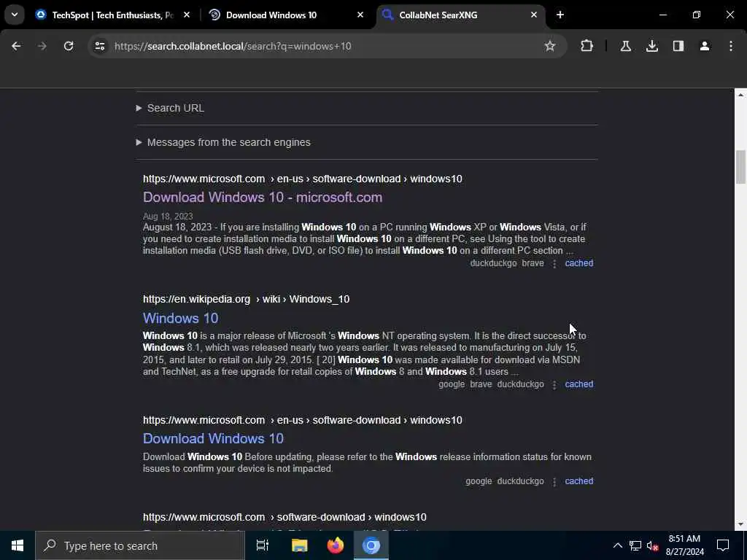Show browser downloads
Image resolution: width=747 pixels, height=560 pixels.
pyautogui.click(x=652, y=46)
